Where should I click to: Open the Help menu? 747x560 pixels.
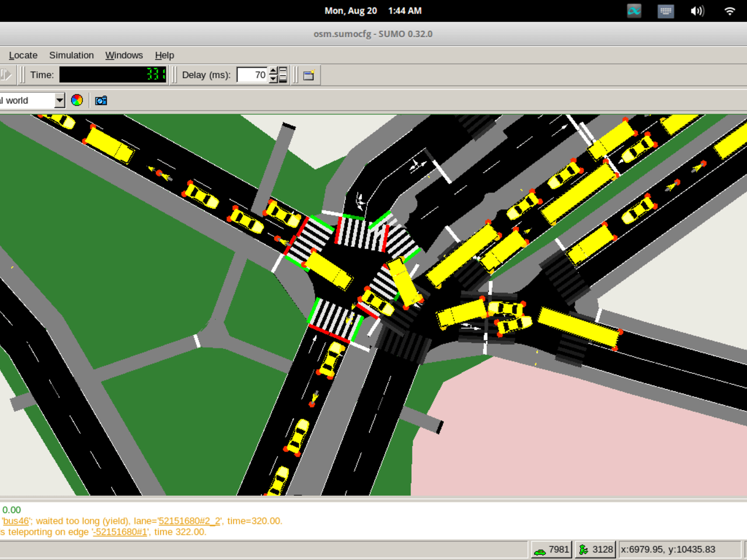coord(165,55)
